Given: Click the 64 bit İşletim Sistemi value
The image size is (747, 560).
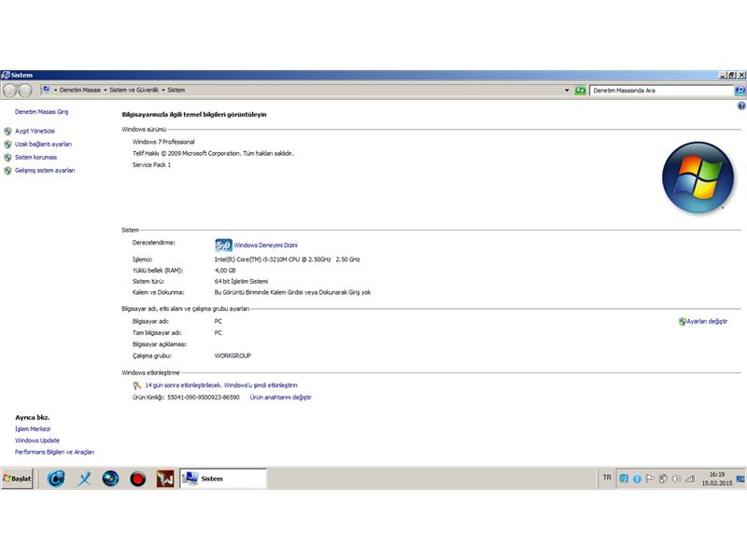Looking at the screenshot, I should [x=241, y=282].
